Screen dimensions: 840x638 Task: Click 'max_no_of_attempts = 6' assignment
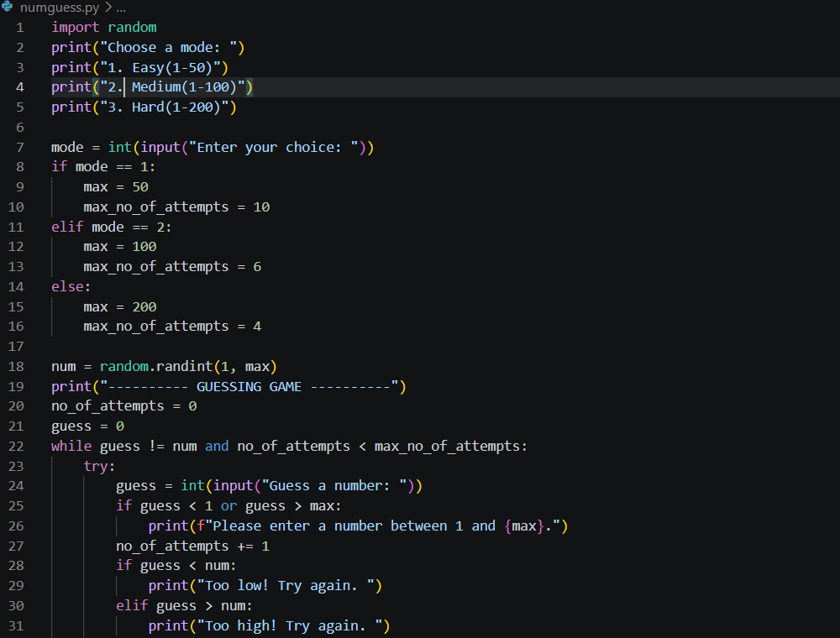172,267
